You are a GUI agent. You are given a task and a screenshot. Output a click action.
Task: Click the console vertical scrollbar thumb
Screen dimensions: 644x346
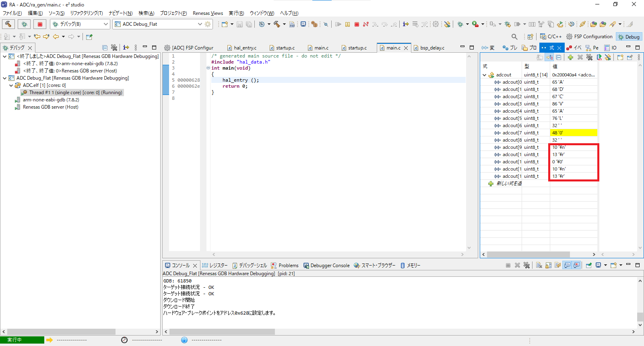click(640, 317)
